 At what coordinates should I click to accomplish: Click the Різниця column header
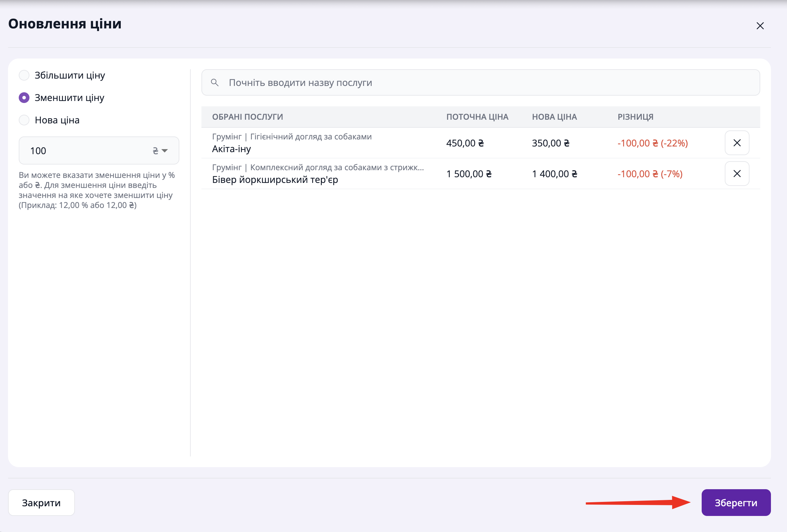coord(635,117)
